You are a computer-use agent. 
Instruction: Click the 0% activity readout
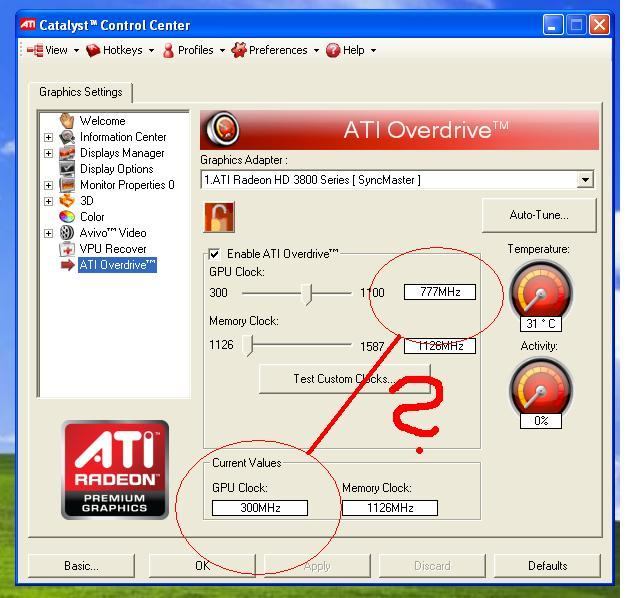541,421
